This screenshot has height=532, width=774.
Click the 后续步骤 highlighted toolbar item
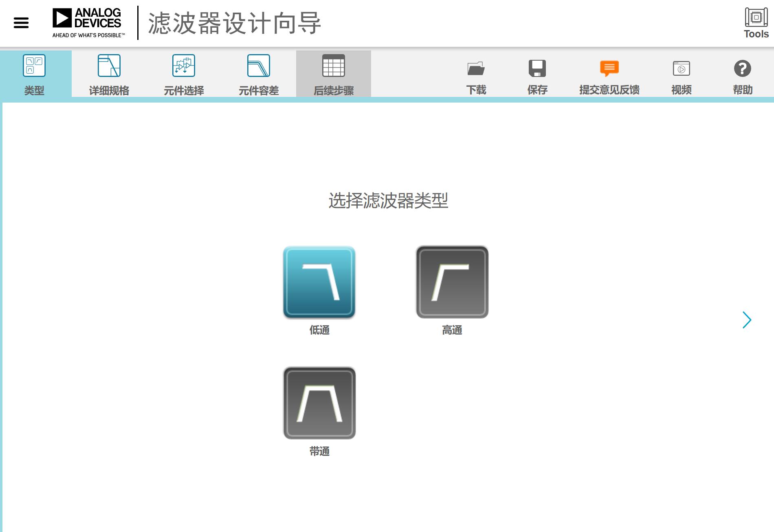333,73
